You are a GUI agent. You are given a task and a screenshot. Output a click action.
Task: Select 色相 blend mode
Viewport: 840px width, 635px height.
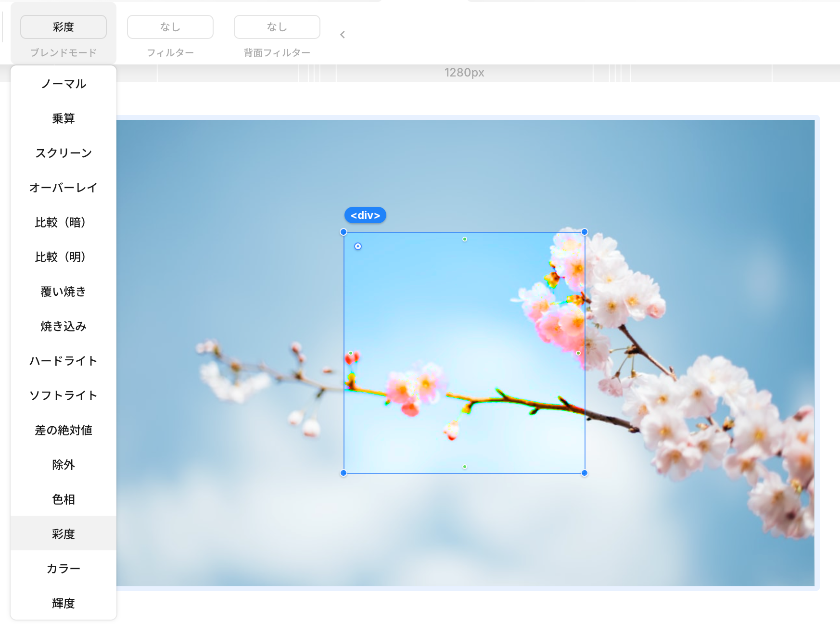[64, 499]
